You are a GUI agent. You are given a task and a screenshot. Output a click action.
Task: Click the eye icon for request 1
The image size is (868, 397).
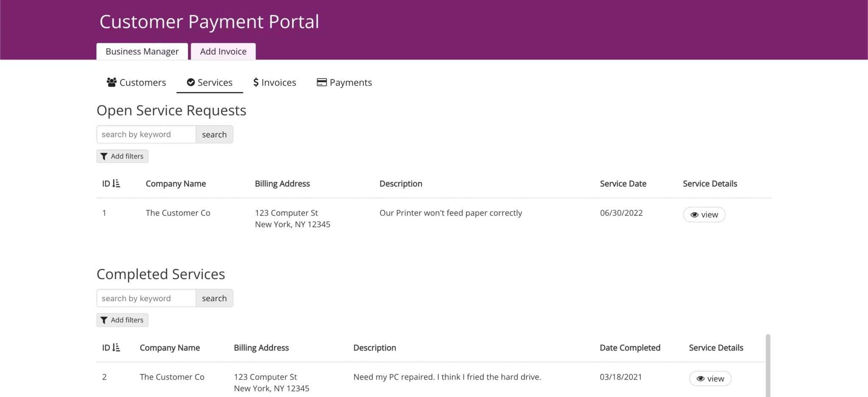[694, 215]
